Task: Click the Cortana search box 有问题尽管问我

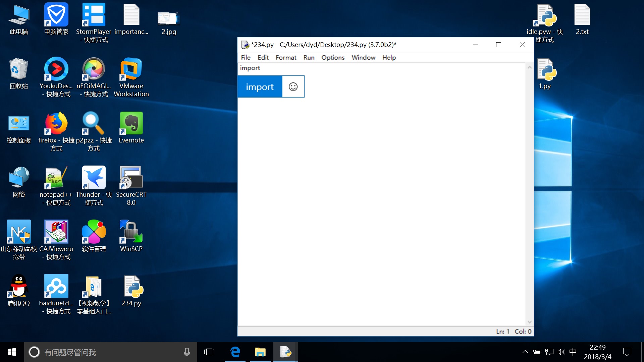Action: [x=111, y=352]
